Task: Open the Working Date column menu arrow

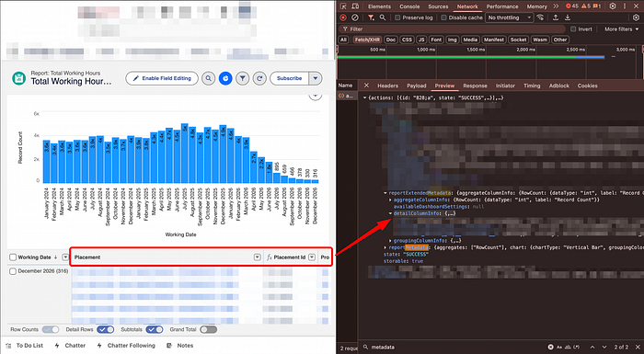Action: [65, 257]
